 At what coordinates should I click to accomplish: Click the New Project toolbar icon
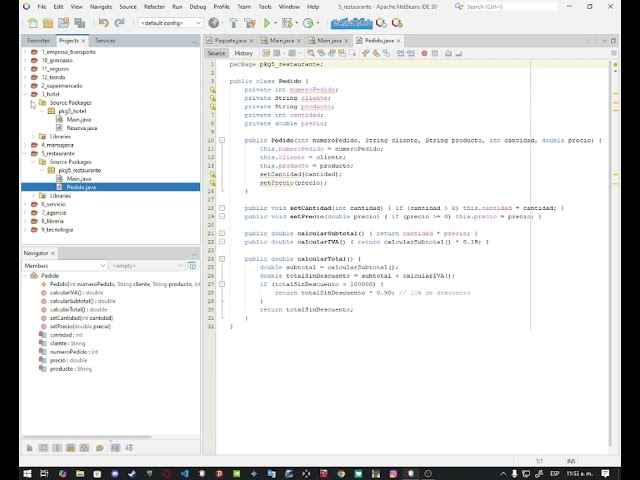coord(48,23)
